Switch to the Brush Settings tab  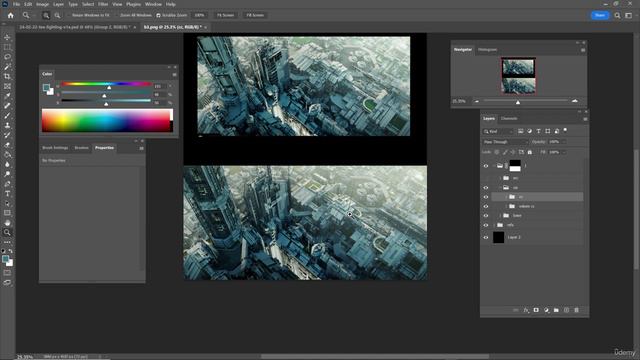[x=55, y=148]
